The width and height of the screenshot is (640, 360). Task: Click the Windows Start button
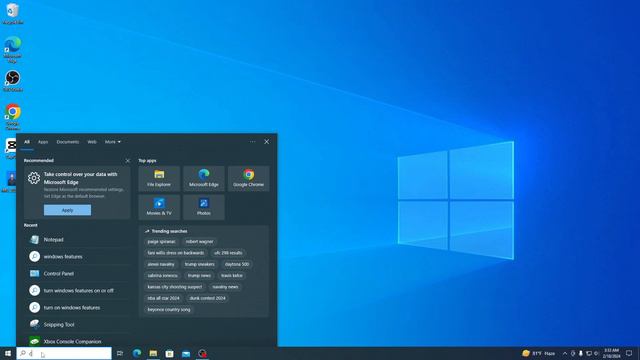8,353
